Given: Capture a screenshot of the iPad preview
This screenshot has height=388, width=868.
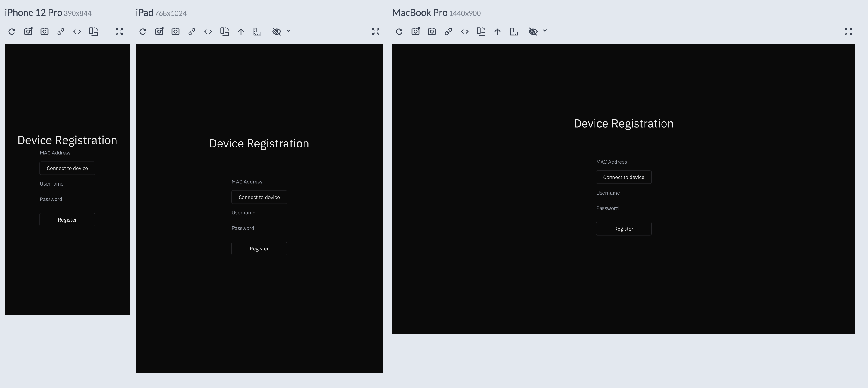Looking at the screenshot, I should pyautogui.click(x=175, y=31).
